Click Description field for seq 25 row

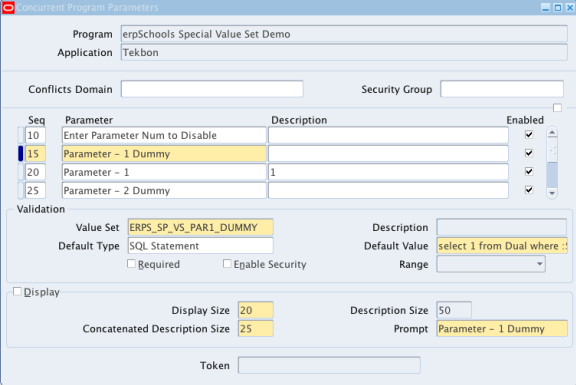[388, 190]
